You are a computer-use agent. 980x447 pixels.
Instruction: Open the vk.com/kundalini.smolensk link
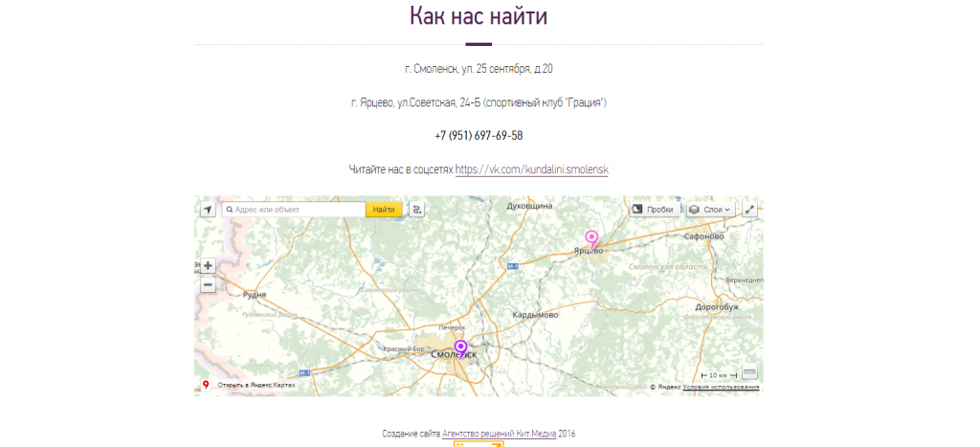(x=531, y=168)
